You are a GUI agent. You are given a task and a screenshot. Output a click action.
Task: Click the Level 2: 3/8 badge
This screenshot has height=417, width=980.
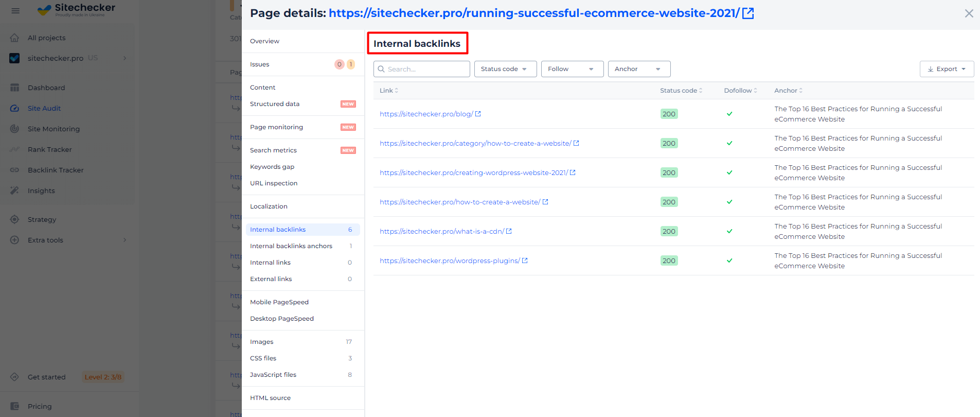point(103,377)
